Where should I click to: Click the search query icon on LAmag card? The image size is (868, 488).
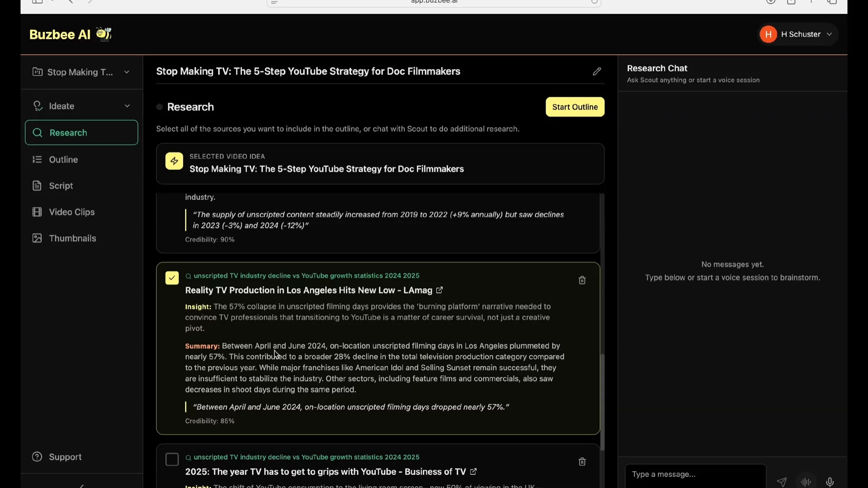[189, 276]
